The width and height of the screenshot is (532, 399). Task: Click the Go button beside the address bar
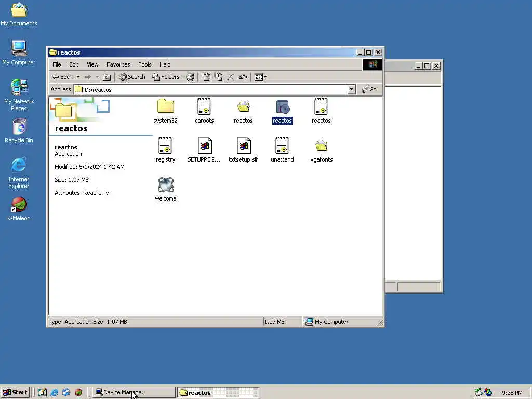(x=369, y=89)
